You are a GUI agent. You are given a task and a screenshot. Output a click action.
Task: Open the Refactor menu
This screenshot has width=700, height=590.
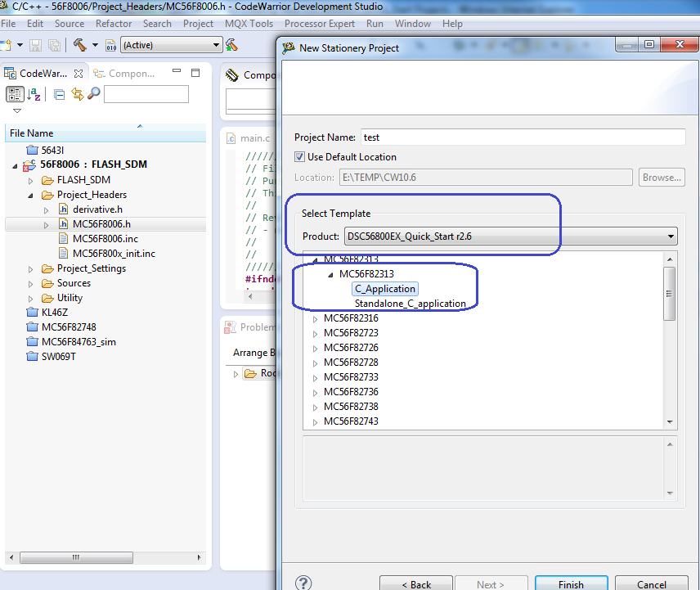tap(114, 24)
